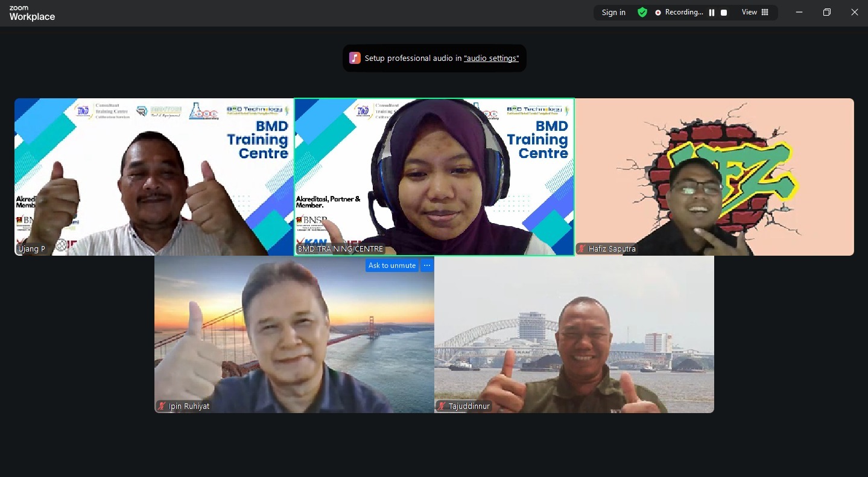Click muted mic icon beside Hafiz Saputra
The height and width of the screenshot is (477, 868).
582,248
